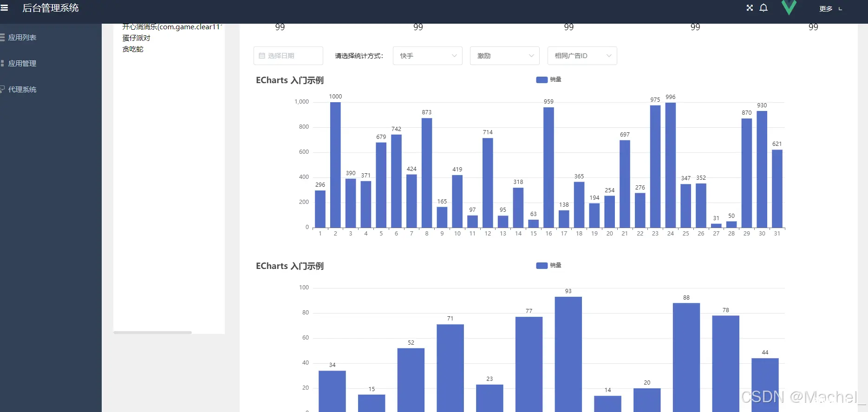Image resolution: width=868 pixels, height=412 pixels.
Task: Toggle 销量 legend in the second chart
Action: click(x=549, y=266)
